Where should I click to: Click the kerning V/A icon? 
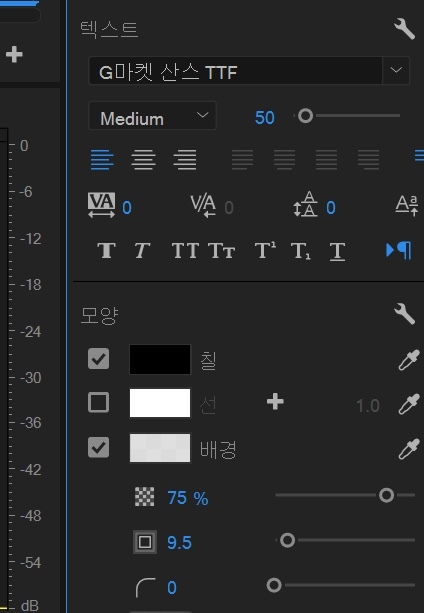[x=203, y=205]
